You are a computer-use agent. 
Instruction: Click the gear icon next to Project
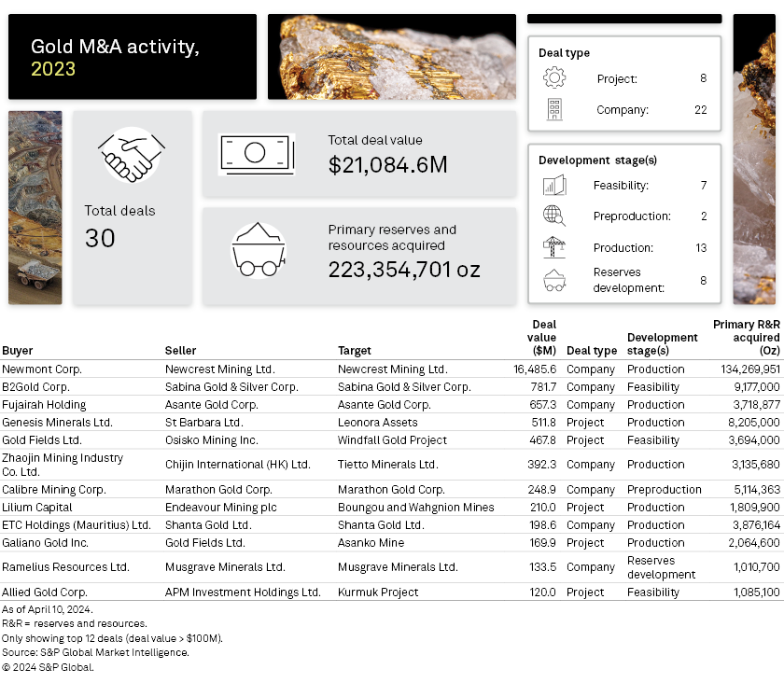554,78
